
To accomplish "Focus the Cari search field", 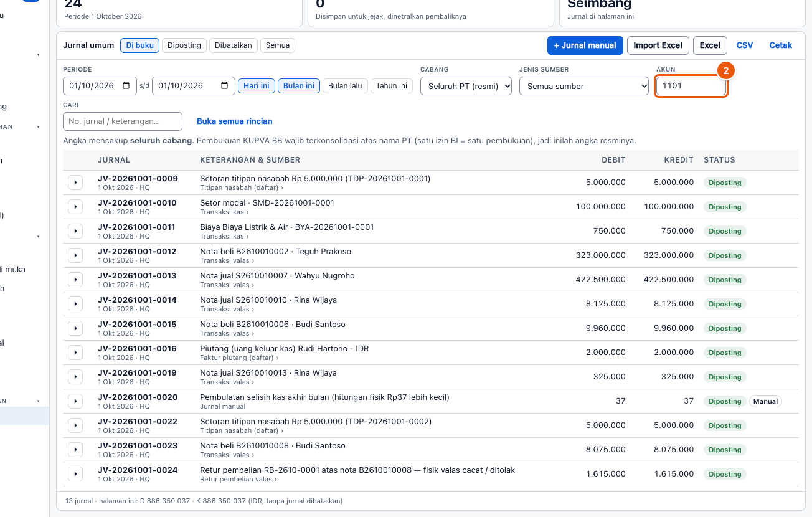I will (x=123, y=121).
